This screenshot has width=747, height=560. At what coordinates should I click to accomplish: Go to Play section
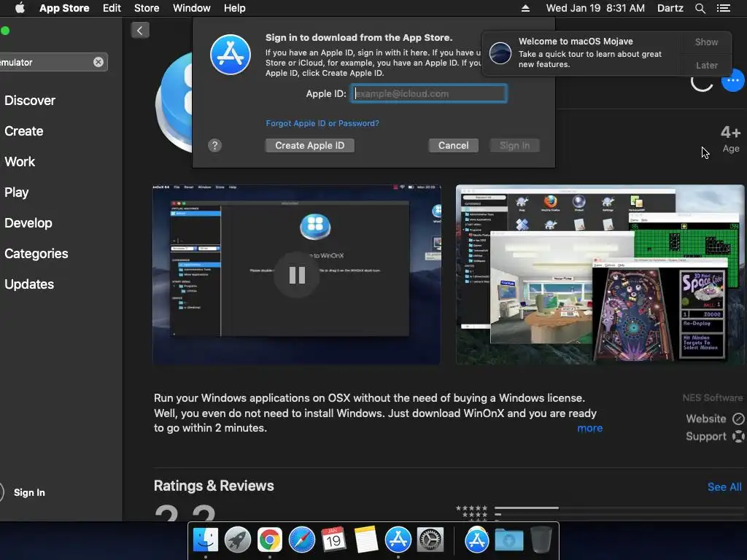coord(16,192)
